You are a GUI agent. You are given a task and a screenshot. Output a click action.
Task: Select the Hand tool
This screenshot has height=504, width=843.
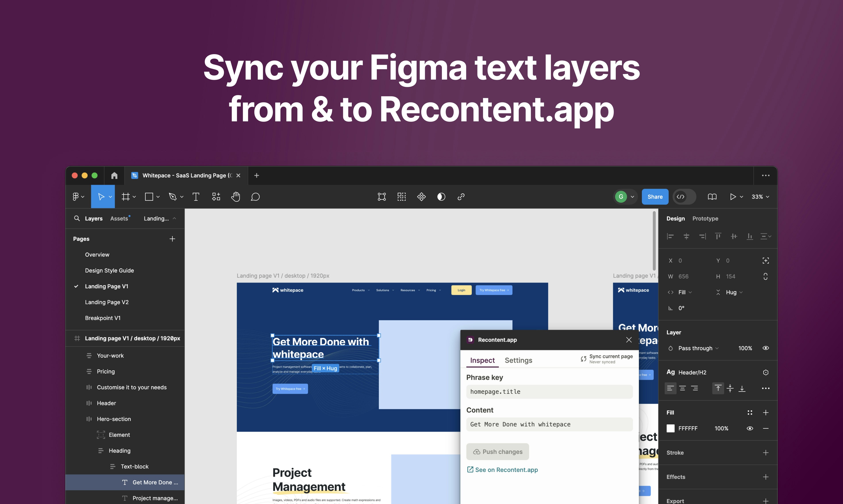click(x=236, y=197)
